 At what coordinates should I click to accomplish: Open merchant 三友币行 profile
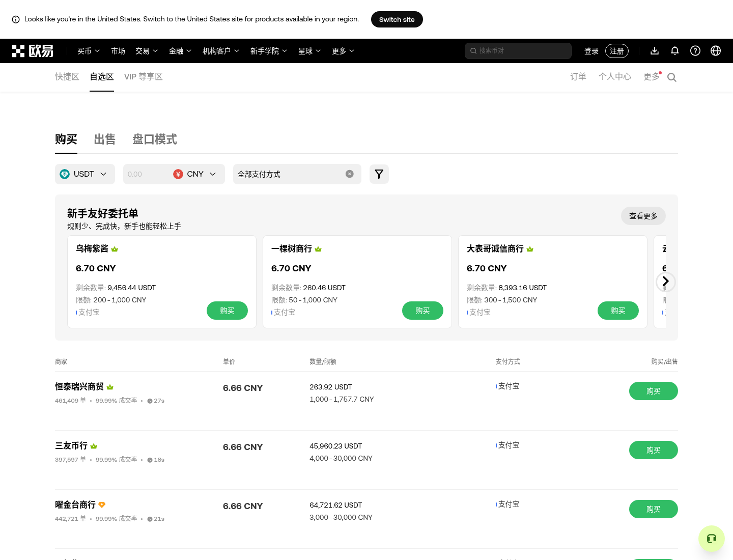[71, 446]
